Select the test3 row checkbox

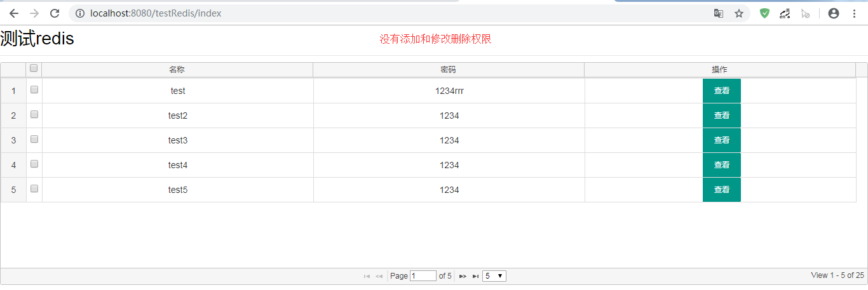(x=34, y=139)
